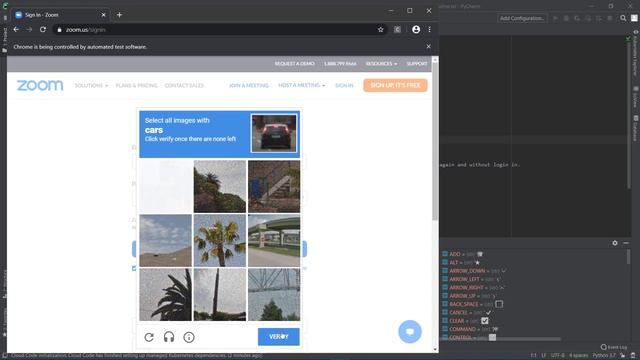
Task: Expand the SOLUTIONS dropdown menu
Action: tap(91, 85)
